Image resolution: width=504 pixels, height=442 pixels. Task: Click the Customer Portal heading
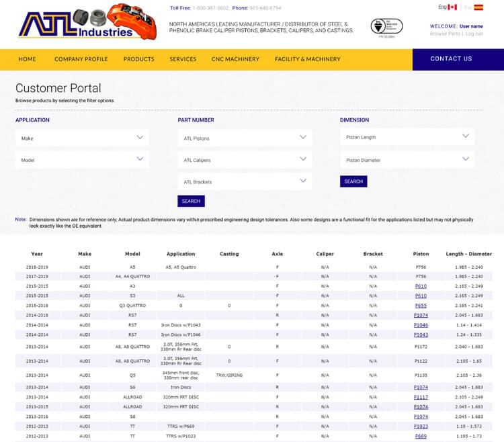click(x=58, y=88)
